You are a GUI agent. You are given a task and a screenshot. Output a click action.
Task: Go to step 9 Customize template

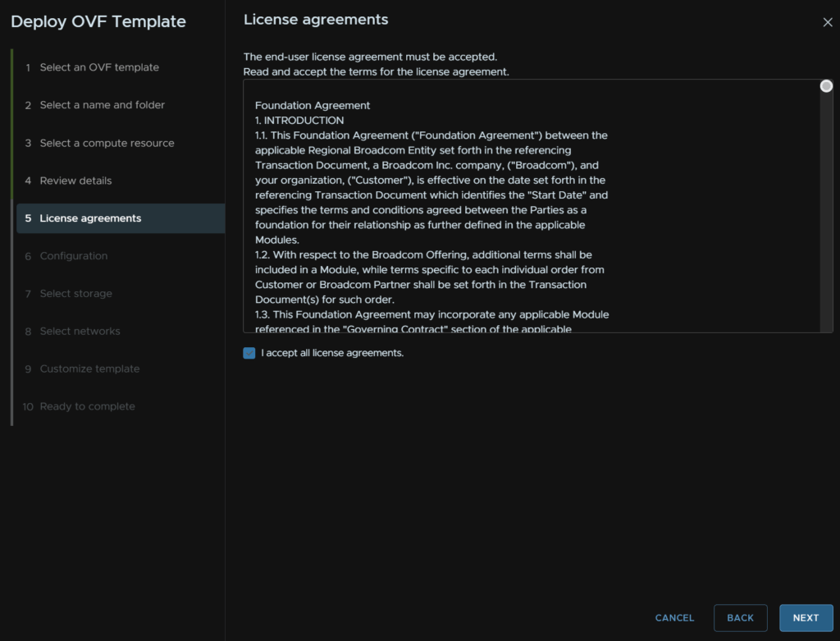pos(89,369)
